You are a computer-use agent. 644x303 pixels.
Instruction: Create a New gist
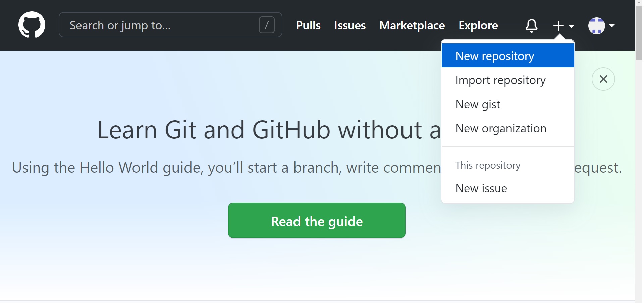click(x=477, y=104)
